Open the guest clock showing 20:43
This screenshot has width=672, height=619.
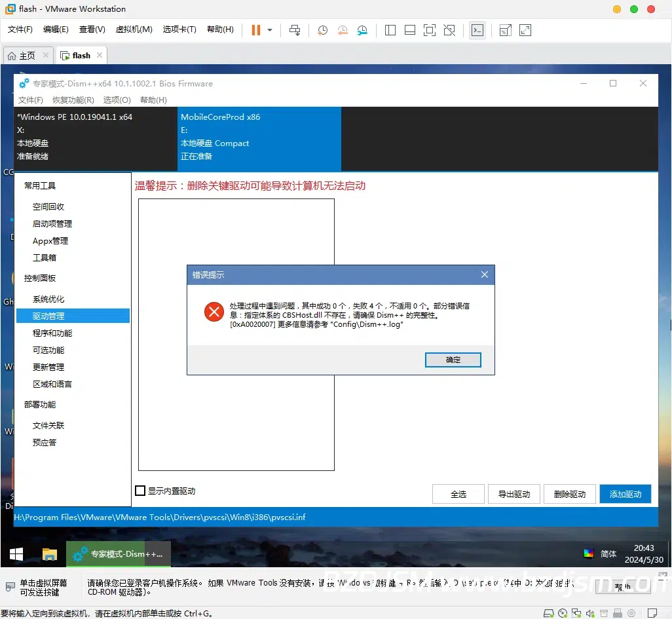coord(644,554)
